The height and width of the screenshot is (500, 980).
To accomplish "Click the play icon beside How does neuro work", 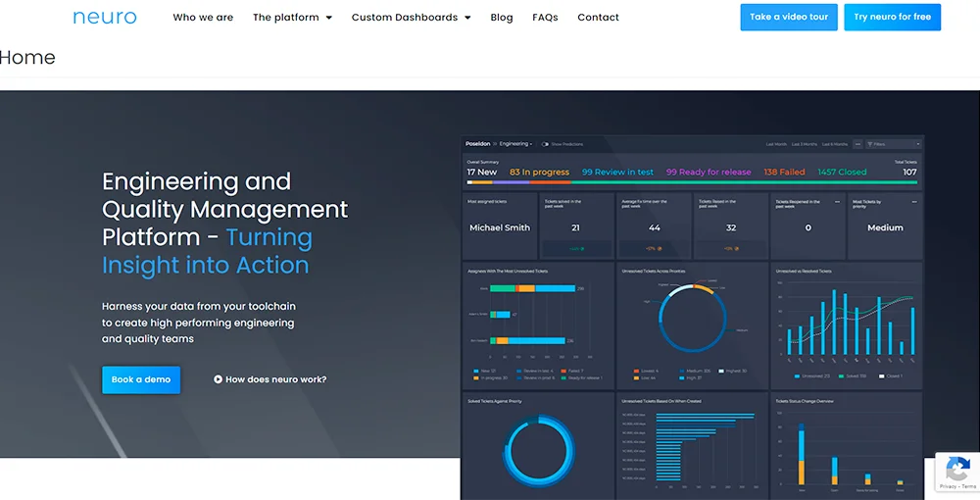I will coord(219,379).
